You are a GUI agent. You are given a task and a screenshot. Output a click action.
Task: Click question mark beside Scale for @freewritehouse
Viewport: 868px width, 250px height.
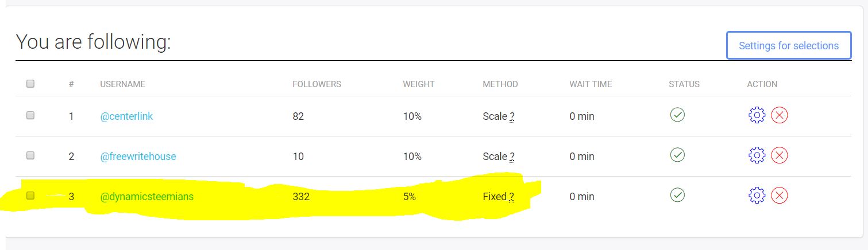[512, 157]
